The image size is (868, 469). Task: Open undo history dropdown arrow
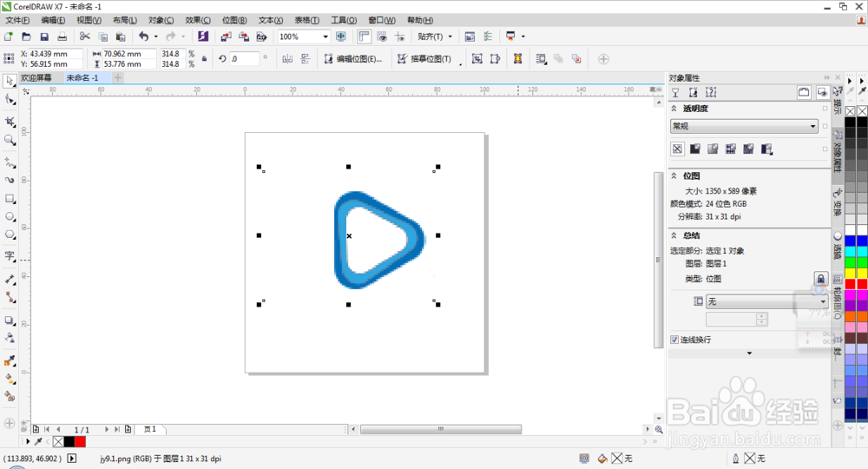(156, 36)
